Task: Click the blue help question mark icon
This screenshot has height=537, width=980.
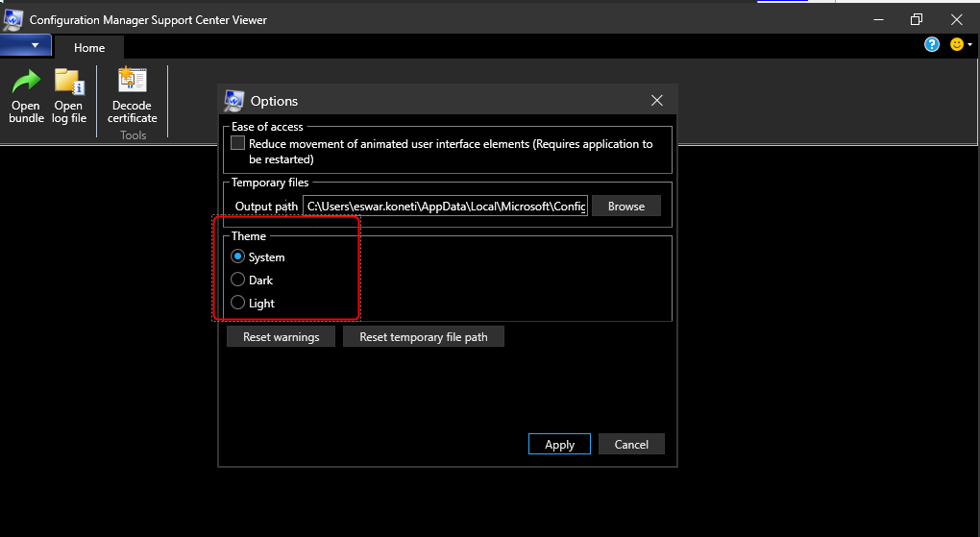Action: [x=931, y=45]
